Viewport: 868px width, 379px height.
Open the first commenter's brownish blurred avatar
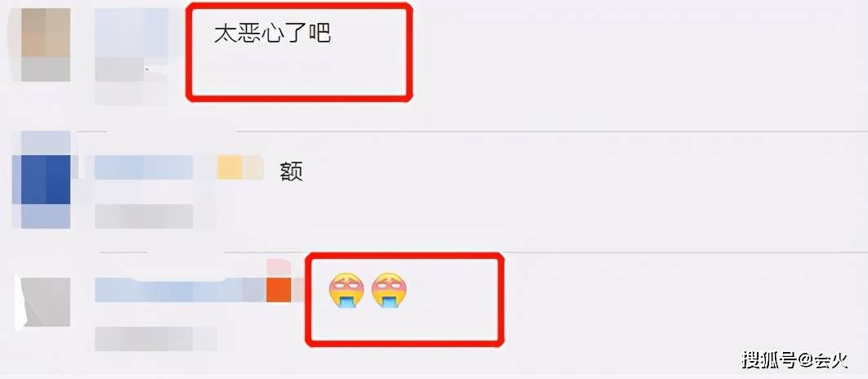point(46,32)
